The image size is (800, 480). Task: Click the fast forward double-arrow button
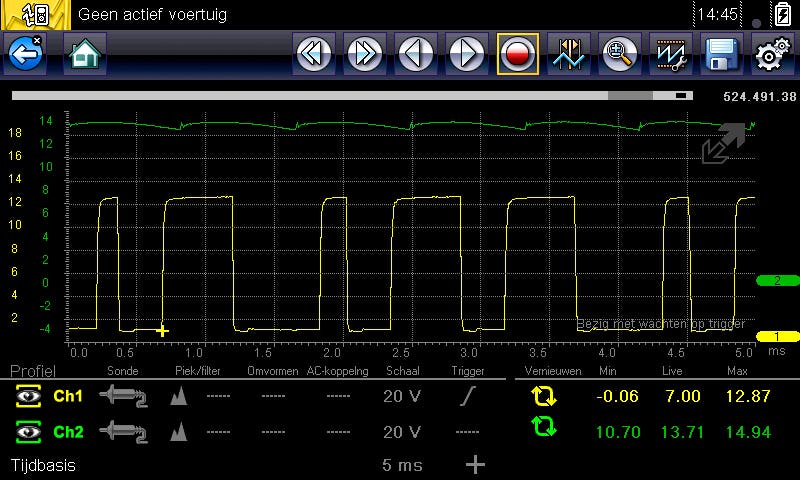[x=365, y=55]
